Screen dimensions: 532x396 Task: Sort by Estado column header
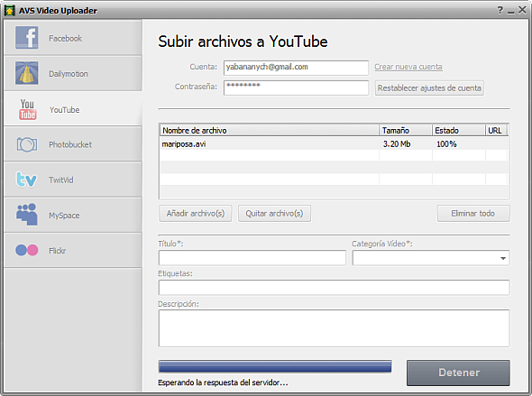(458, 130)
